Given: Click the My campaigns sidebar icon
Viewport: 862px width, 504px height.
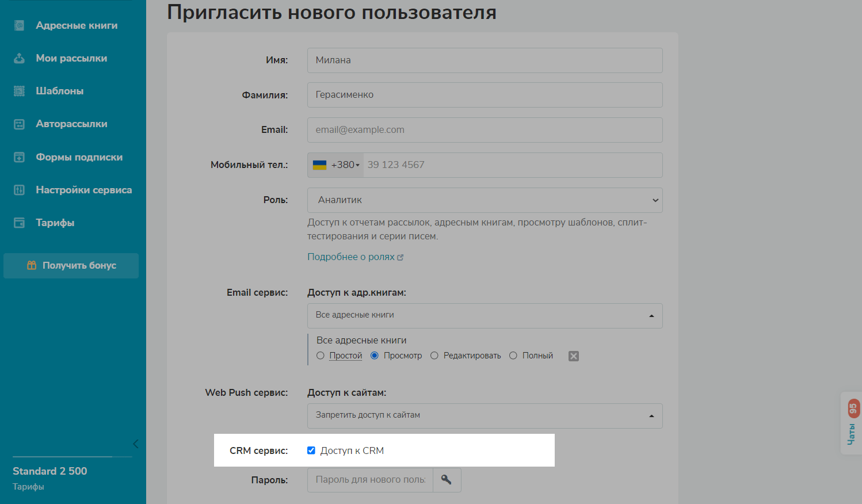Looking at the screenshot, I should [x=19, y=58].
